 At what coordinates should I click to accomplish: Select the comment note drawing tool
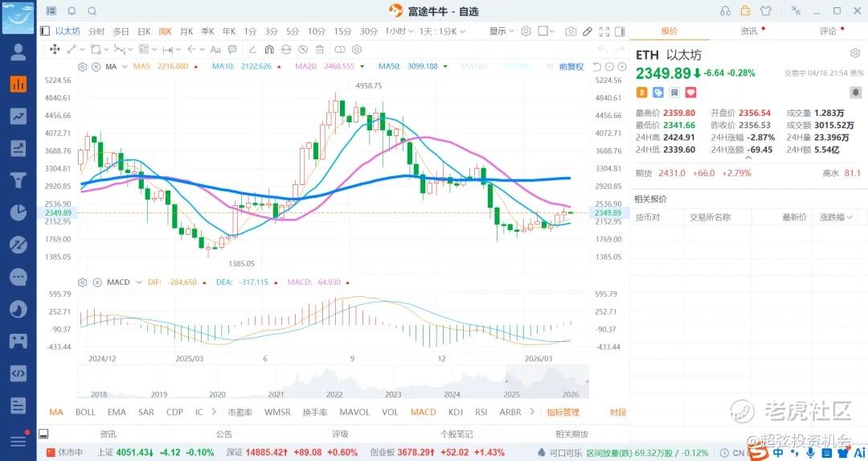point(232,49)
